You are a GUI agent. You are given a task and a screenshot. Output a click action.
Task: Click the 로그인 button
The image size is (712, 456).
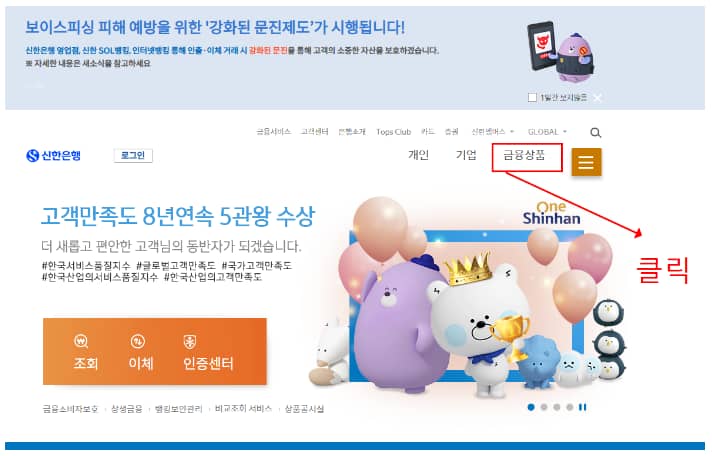coord(133,155)
